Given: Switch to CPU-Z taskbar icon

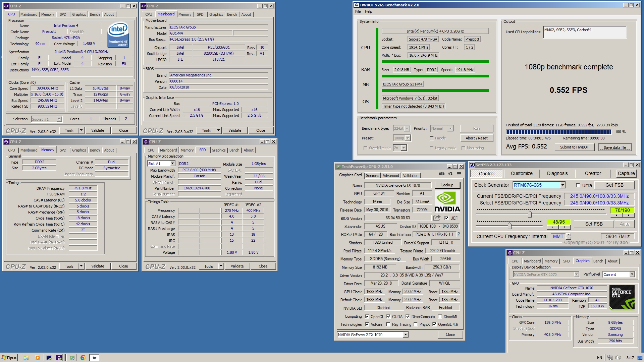Looking at the screenshot, I should coord(60,358).
